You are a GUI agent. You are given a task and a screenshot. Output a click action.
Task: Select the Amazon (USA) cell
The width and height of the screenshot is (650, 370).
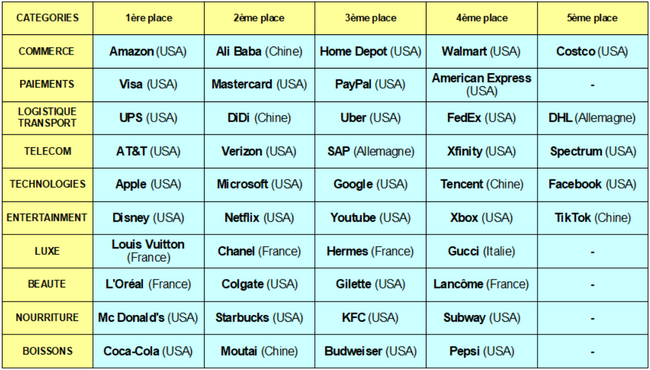pyautogui.click(x=148, y=51)
